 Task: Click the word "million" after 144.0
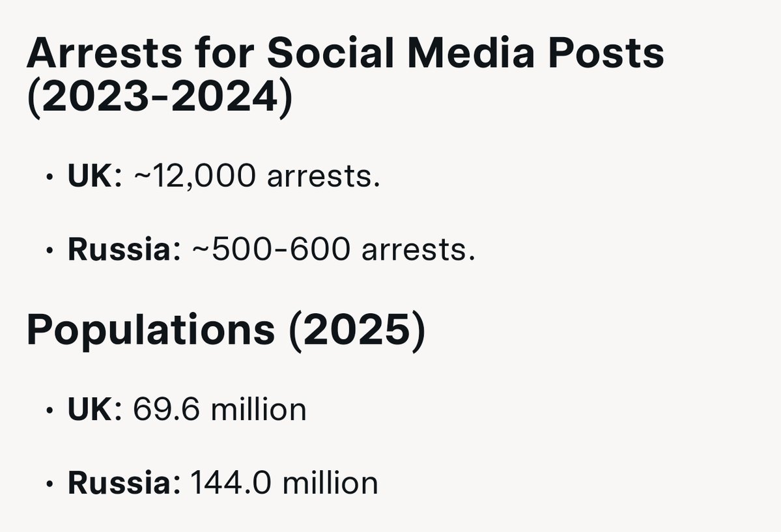click(x=330, y=483)
